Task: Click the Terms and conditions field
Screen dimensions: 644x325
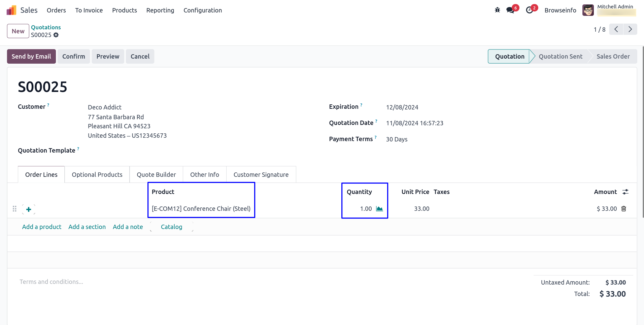Action: click(x=51, y=282)
